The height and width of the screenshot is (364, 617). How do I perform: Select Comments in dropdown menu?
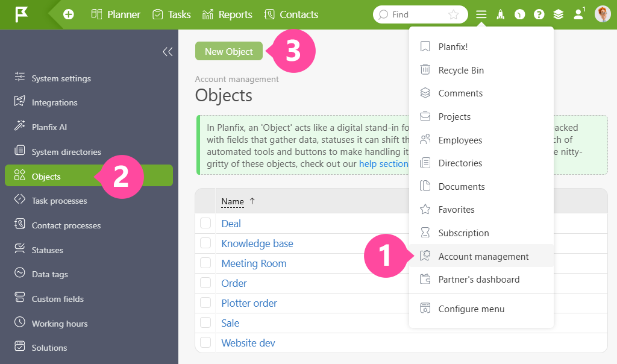(481, 93)
